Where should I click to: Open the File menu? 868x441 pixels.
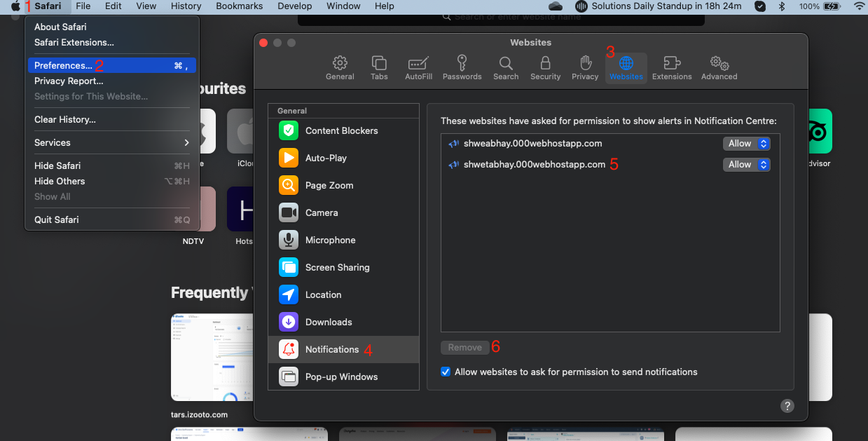pyautogui.click(x=83, y=6)
